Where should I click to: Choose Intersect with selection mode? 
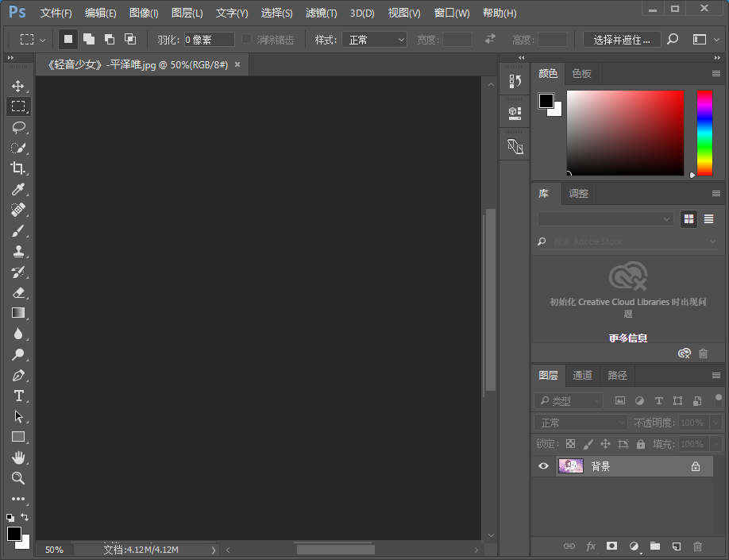tap(130, 39)
